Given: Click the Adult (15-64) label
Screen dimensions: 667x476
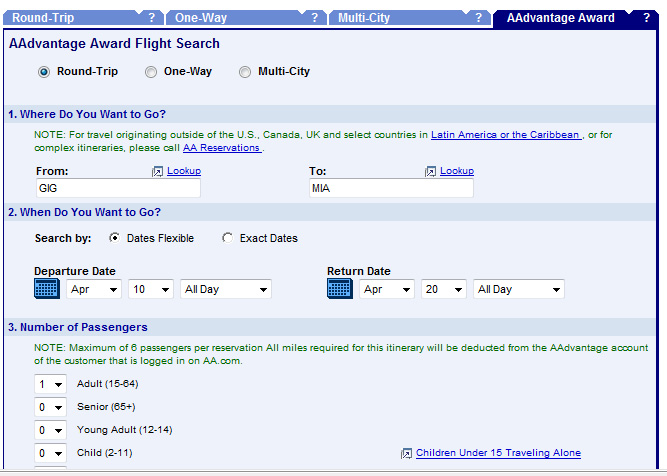Looking at the screenshot, I should (108, 384).
